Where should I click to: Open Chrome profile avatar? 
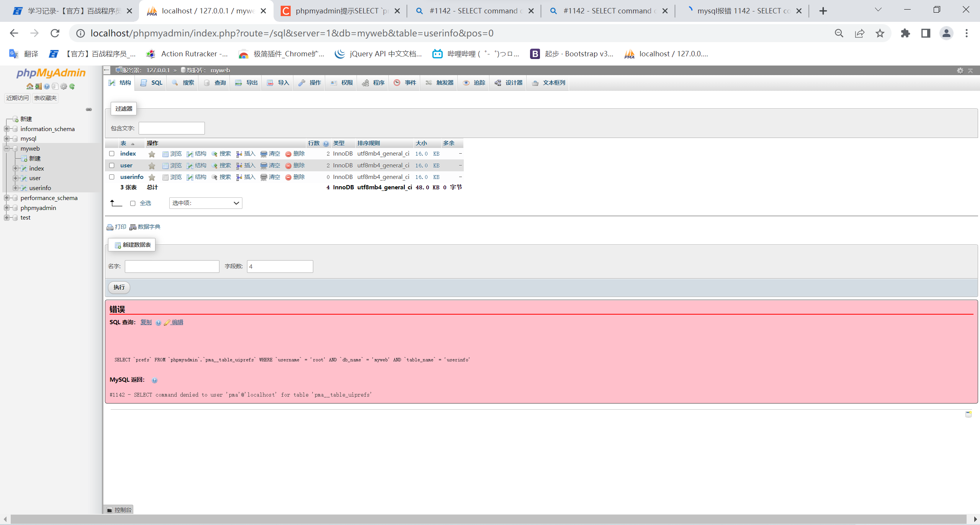[x=946, y=33]
